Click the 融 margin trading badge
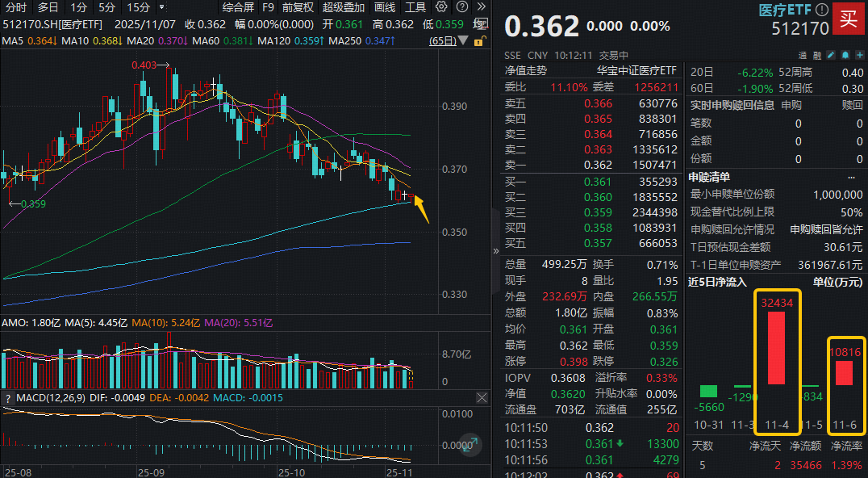The image size is (868, 478). click(817, 55)
